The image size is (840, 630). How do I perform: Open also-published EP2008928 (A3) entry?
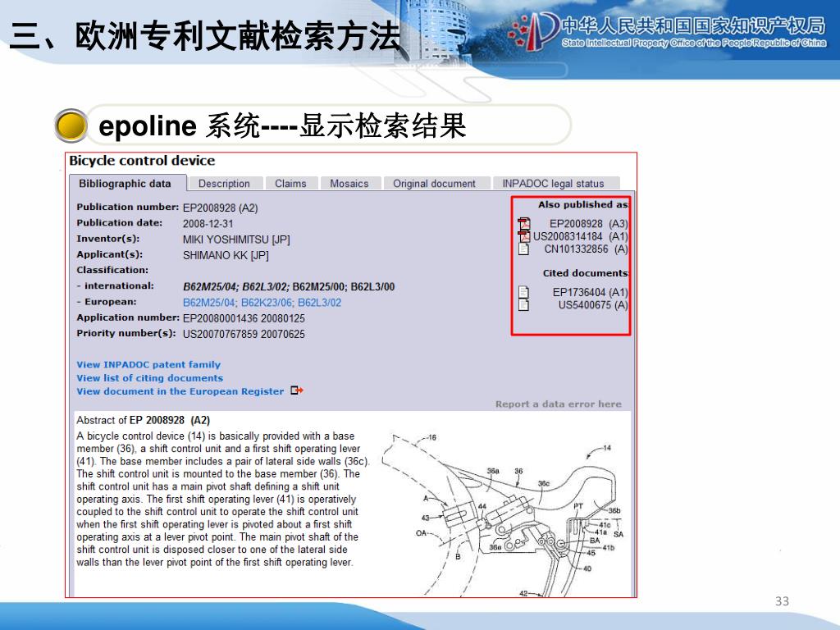[589, 223]
